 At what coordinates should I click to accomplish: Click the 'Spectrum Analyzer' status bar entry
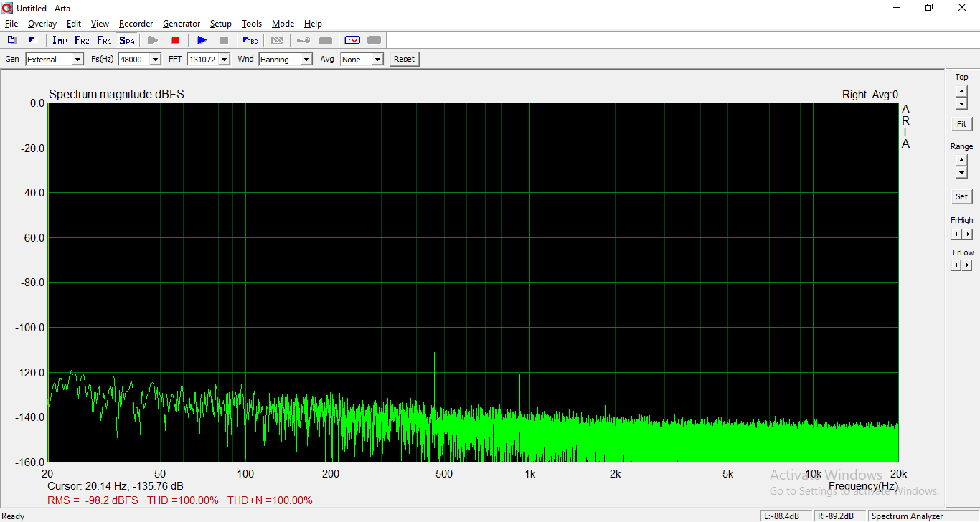pyautogui.click(x=907, y=516)
